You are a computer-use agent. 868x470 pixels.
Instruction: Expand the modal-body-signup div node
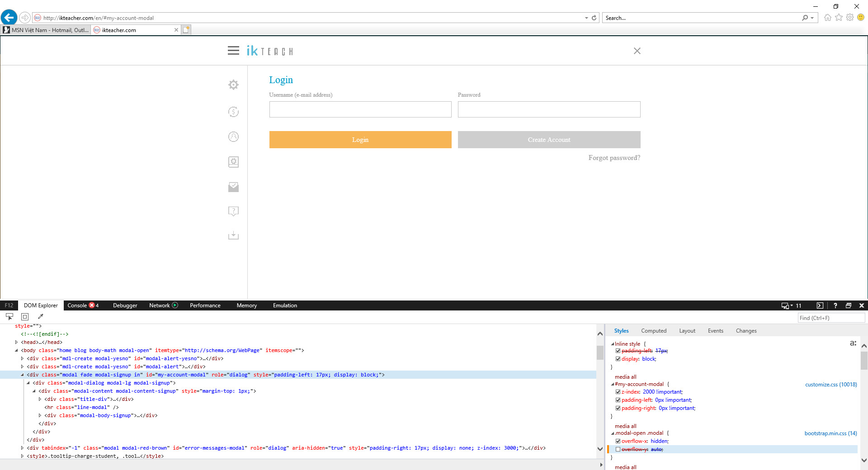click(x=40, y=415)
